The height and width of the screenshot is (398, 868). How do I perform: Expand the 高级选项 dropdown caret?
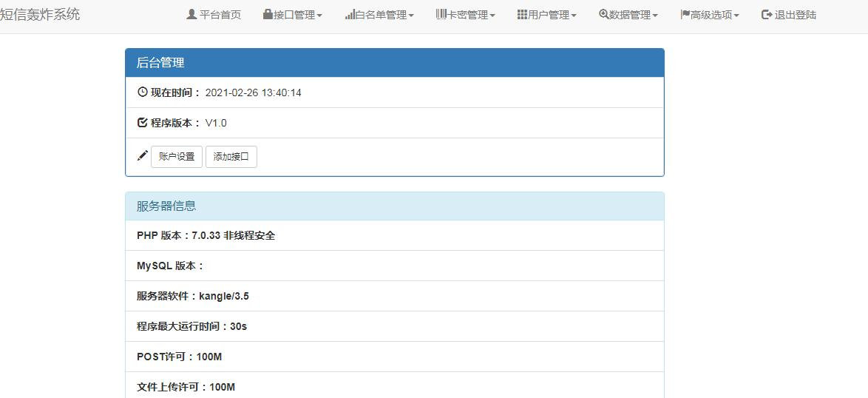point(736,16)
